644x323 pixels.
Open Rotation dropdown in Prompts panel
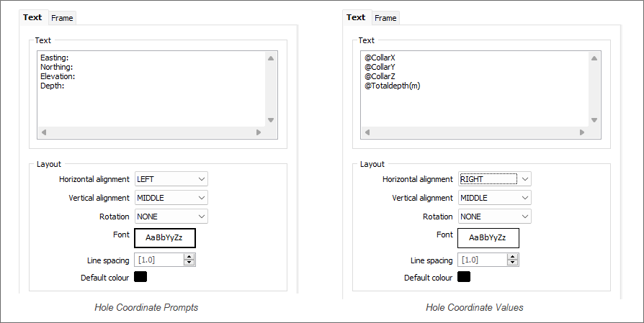[x=171, y=217]
